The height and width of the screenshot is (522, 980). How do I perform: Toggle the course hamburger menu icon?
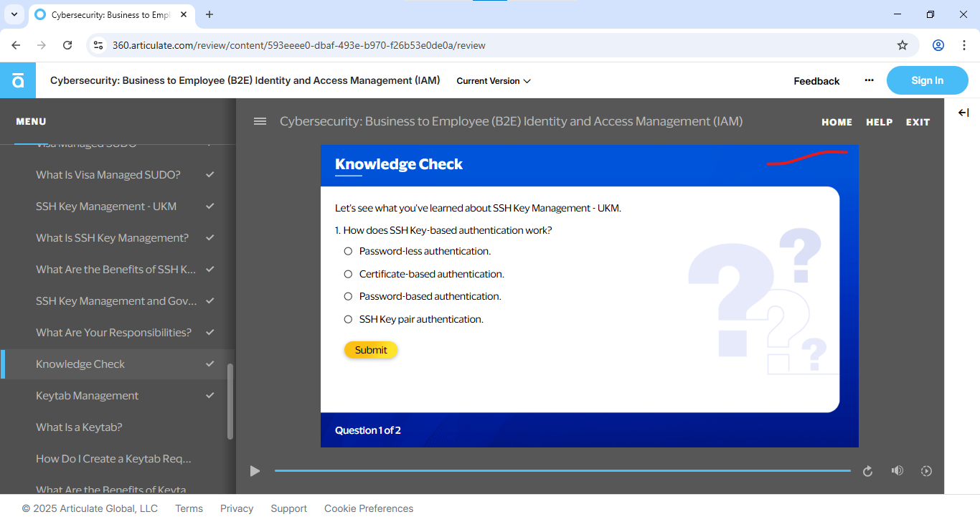point(260,122)
